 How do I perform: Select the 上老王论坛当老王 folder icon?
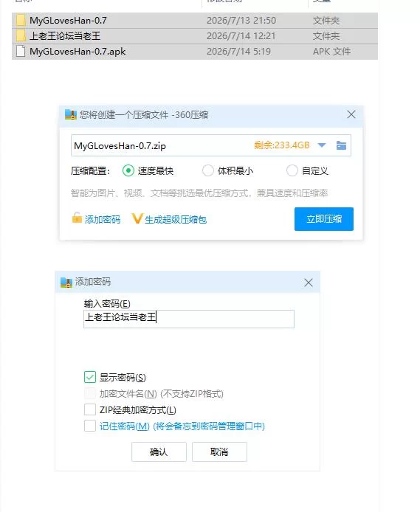(x=21, y=35)
